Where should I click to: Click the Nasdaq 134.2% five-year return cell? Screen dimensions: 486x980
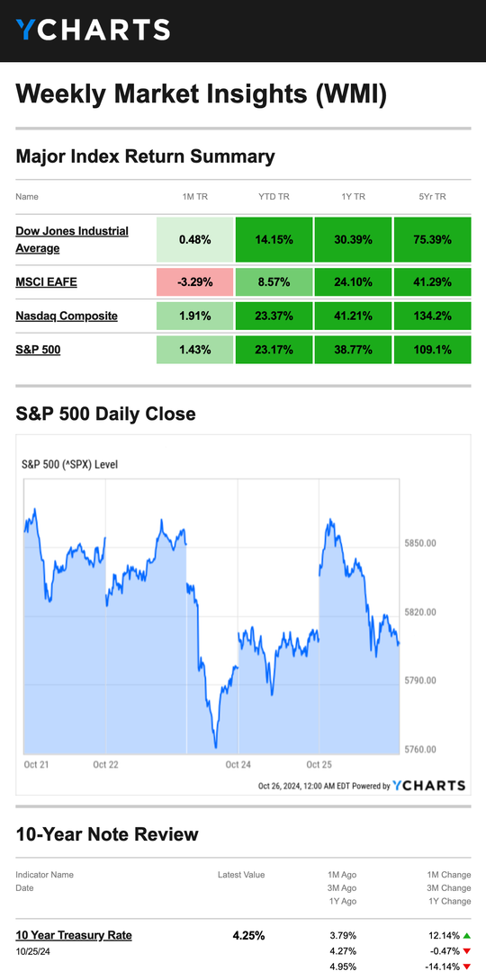click(x=432, y=316)
